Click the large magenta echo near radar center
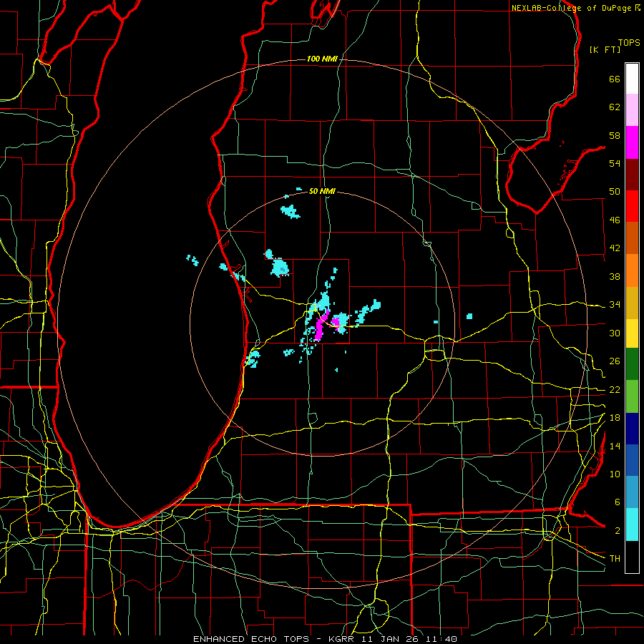This screenshot has height=644, width=644. pyautogui.click(x=321, y=327)
